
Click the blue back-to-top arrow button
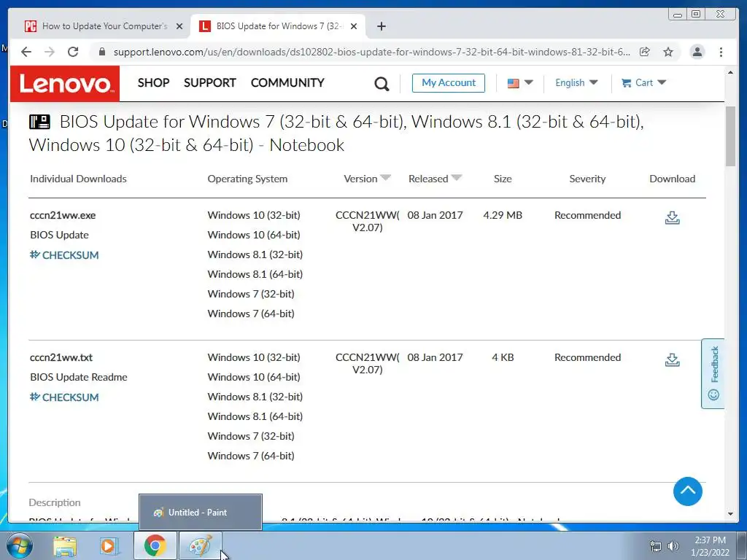tap(687, 491)
